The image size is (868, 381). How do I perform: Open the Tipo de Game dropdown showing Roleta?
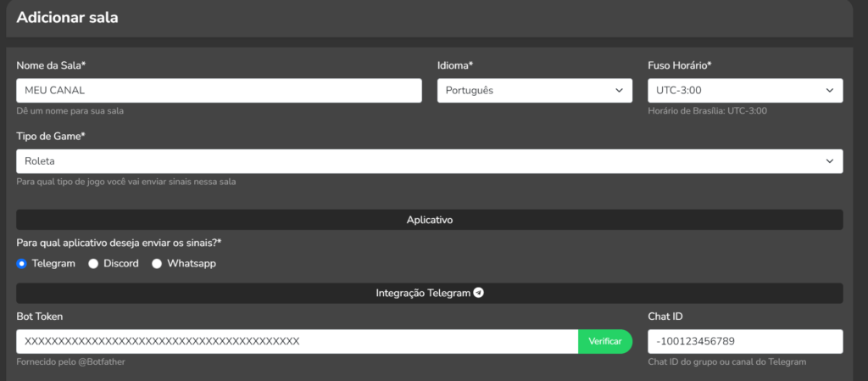(x=429, y=160)
